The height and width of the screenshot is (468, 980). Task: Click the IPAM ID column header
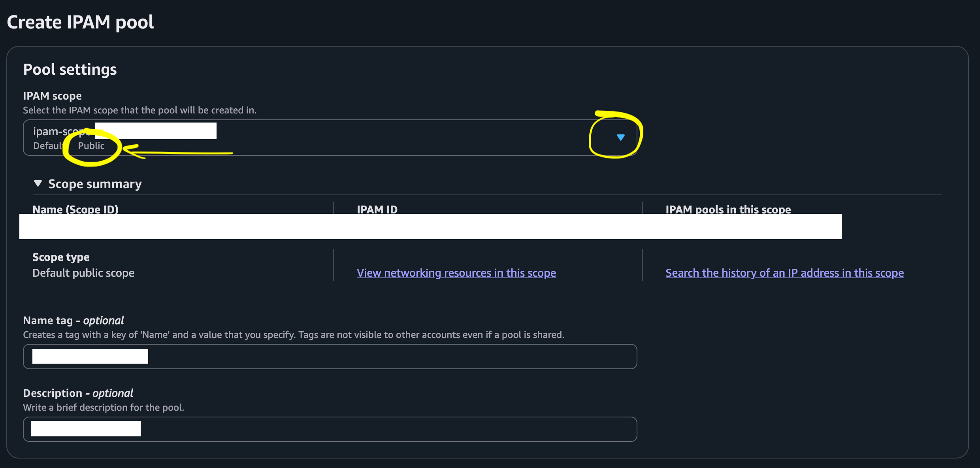click(x=377, y=209)
